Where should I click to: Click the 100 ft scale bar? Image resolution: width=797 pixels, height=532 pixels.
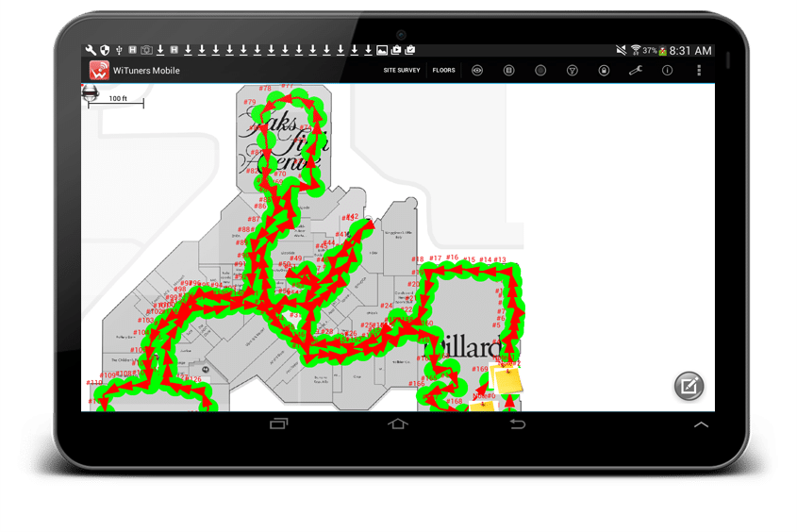click(x=116, y=102)
